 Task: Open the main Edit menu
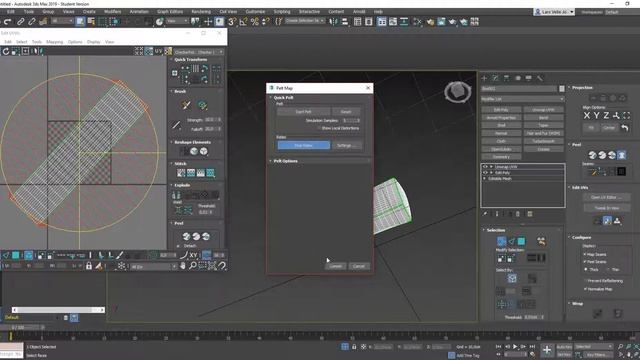[x=11, y=12]
